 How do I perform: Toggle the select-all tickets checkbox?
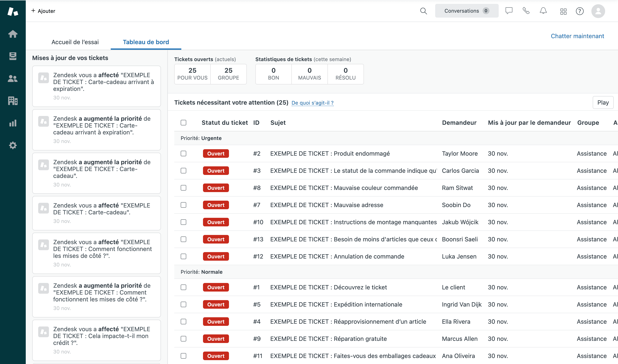[x=184, y=122]
